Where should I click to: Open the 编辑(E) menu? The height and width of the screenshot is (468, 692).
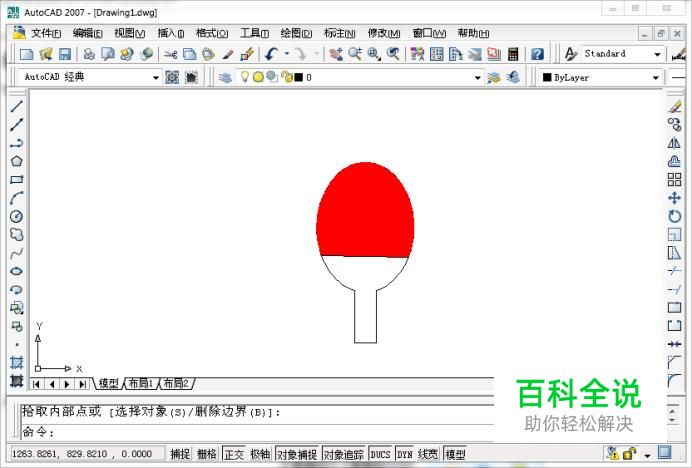pyautogui.click(x=87, y=33)
